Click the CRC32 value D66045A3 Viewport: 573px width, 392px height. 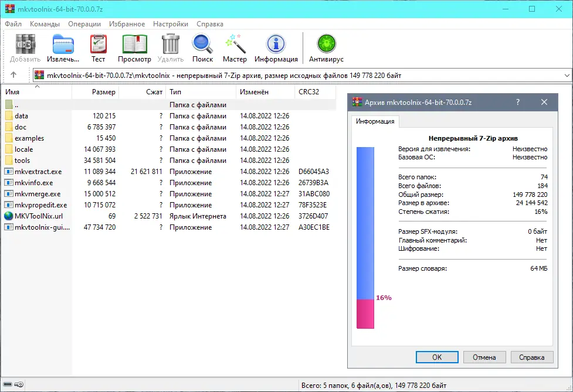(314, 172)
